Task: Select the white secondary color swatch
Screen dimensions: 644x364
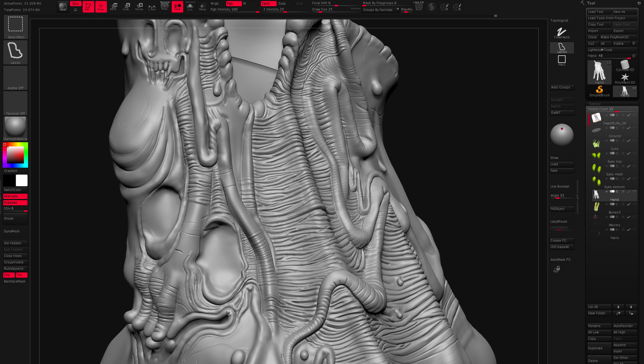Action: [x=22, y=180]
